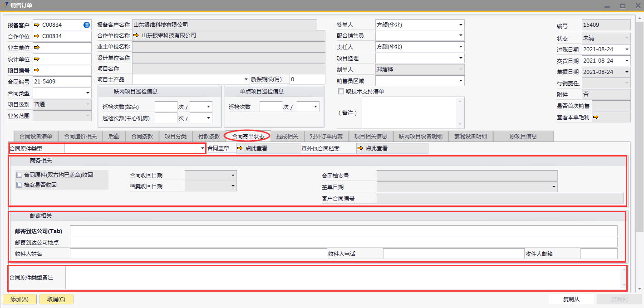Screen dimensions: 644x308
Task: Tick the 档案是否收回 checkbox
Action: pos(19,185)
